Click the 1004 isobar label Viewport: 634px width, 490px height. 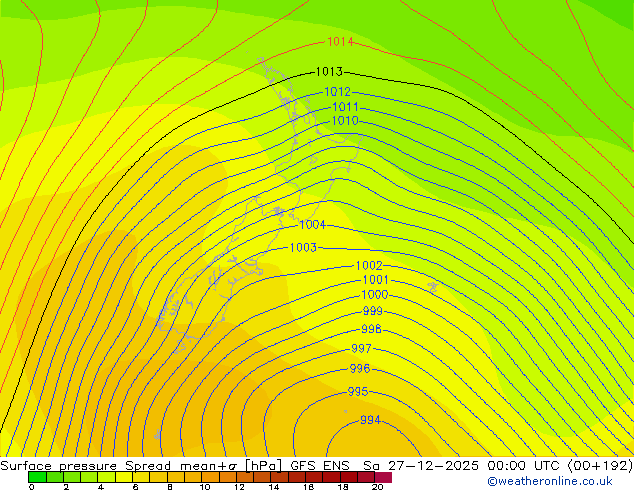tap(313, 224)
